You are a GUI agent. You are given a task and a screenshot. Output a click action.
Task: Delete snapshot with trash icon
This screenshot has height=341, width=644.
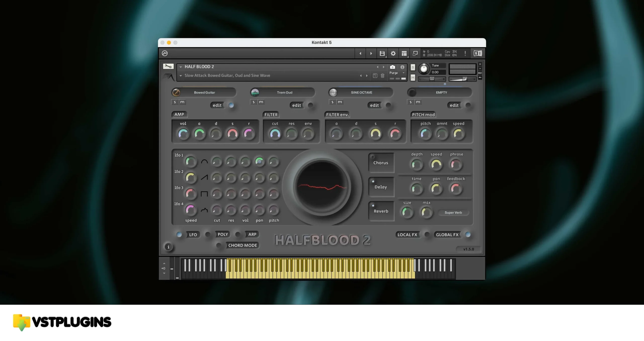click(383, 76)
